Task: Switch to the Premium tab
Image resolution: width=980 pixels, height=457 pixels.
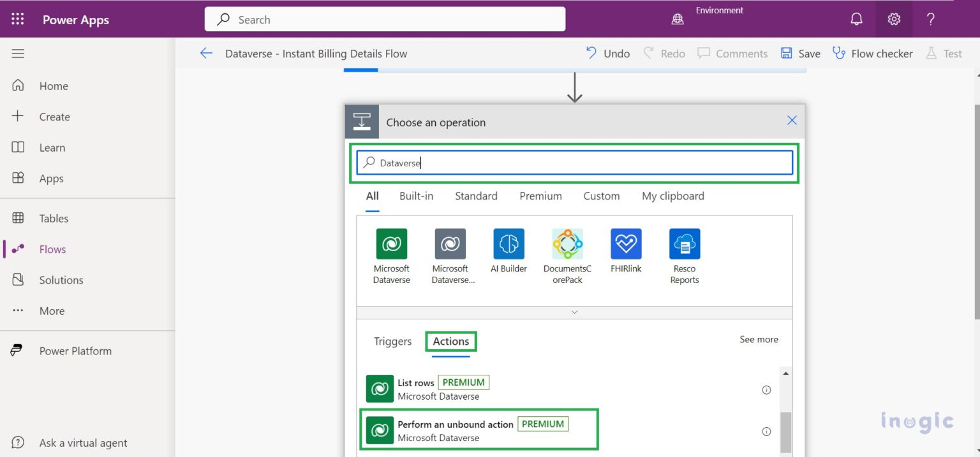Action: pyautogui.click(x=540, y=196)
